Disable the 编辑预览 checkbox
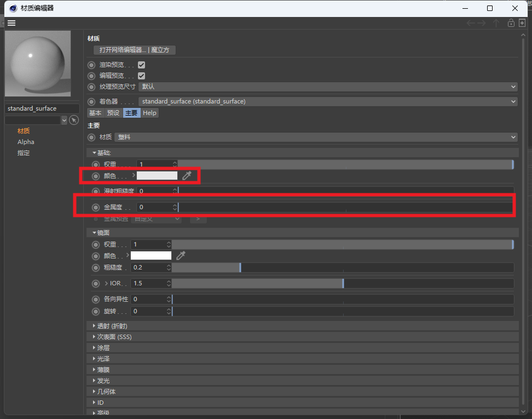Viewport: 532px width, 419px height. 141,76
